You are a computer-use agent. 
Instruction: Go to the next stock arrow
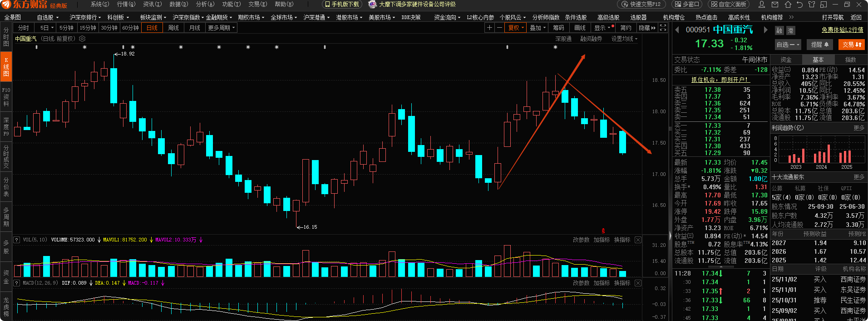point(765,30)
